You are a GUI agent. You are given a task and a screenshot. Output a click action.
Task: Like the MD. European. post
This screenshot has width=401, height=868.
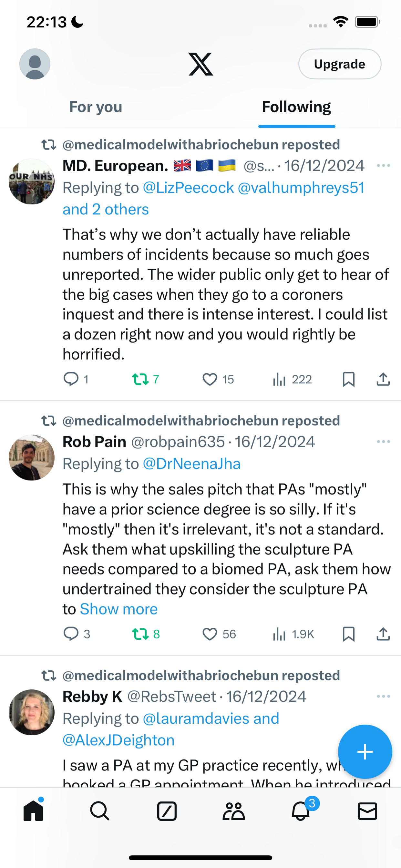218,379
